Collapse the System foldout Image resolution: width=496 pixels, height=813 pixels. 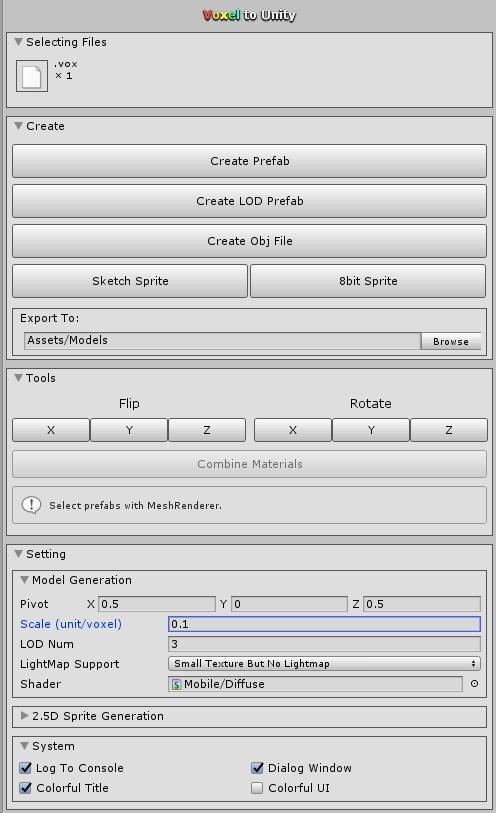[x=24, y=746]
